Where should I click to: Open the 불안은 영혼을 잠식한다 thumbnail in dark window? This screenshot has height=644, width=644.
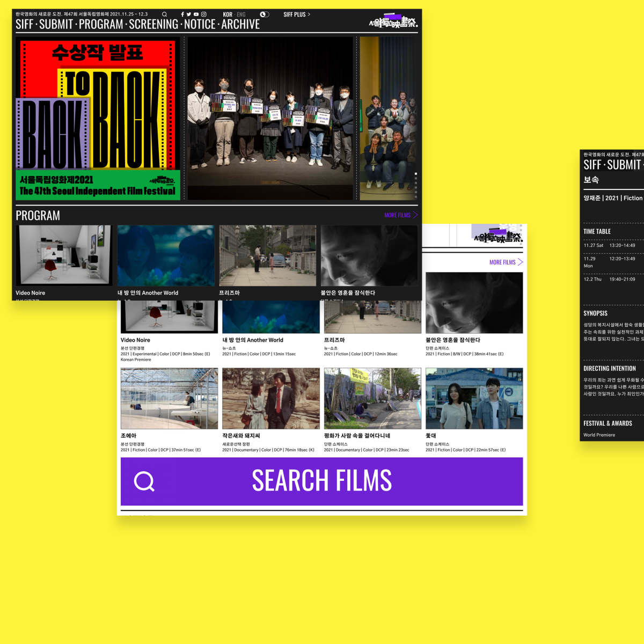[x=369, y=255]
